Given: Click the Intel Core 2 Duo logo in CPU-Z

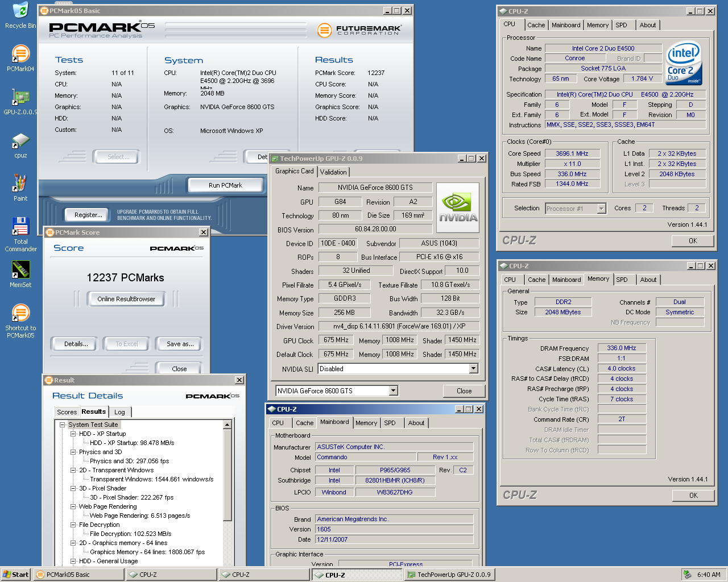Looking at the screenshot, I should [x=684, y=63].
